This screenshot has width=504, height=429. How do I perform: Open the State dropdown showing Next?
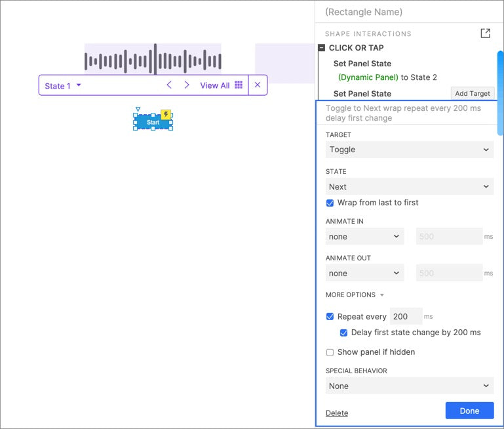click(410, 187)
